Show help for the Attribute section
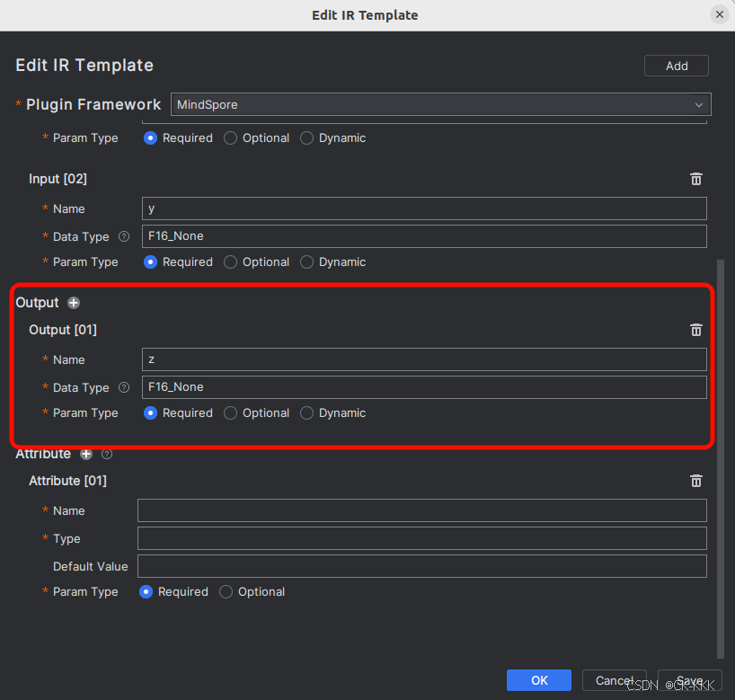This screenshot has width=735, height=700. click(x=107, y=454)
